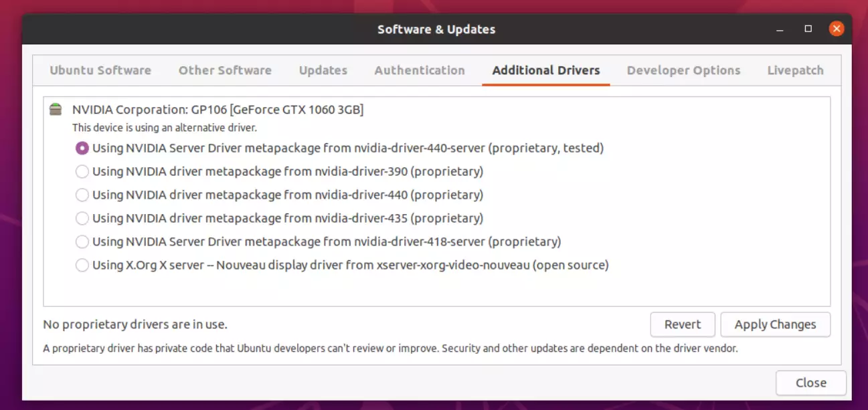The height and width of the screenshot is (410, 868).
Task: Close window using orange title bar button
Action: pyautogui.click(x=836, y=29)
